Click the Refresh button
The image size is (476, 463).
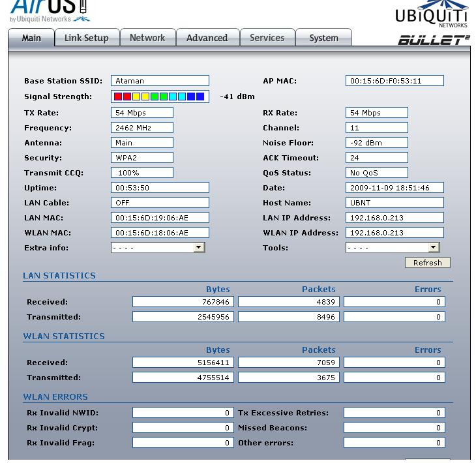428,263
